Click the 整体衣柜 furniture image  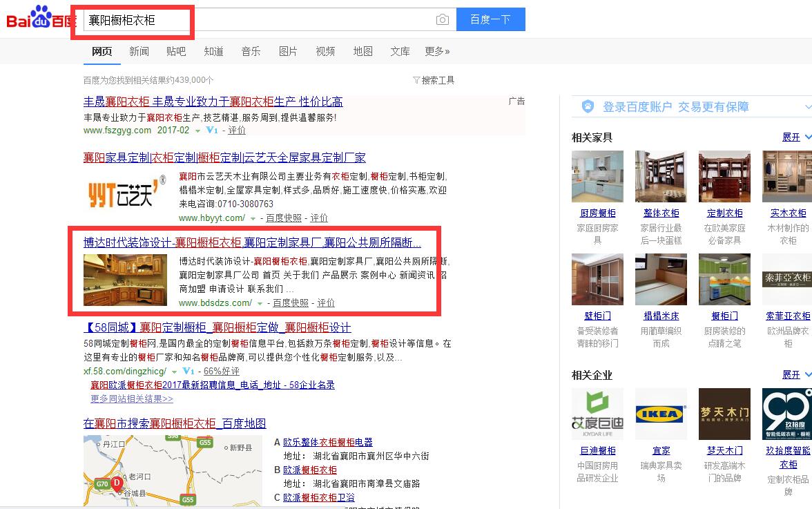tap(661, 176)
